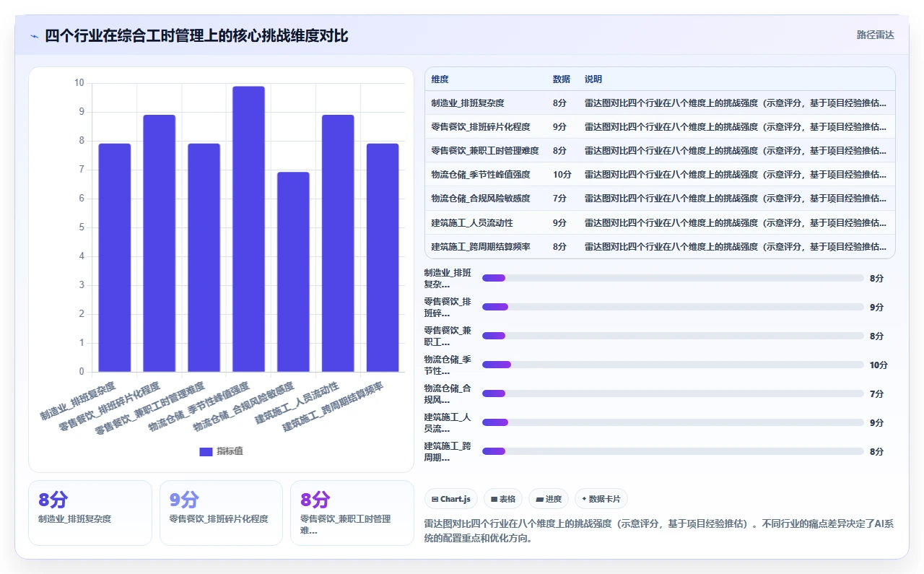924x574 pixels.
Task: Click the 物流仓储_合规风险敏感度 bar in chart
Action: tap(293, 272)
